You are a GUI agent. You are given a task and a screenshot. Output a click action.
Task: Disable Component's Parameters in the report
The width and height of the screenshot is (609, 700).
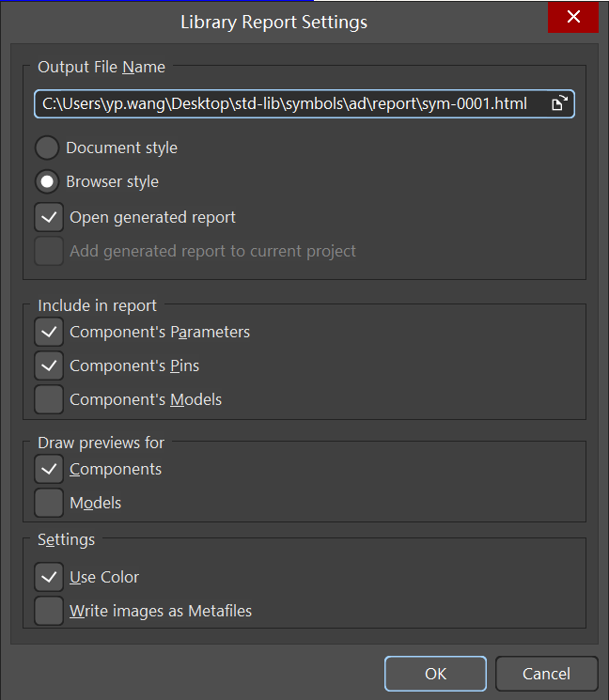coord(49,332)
